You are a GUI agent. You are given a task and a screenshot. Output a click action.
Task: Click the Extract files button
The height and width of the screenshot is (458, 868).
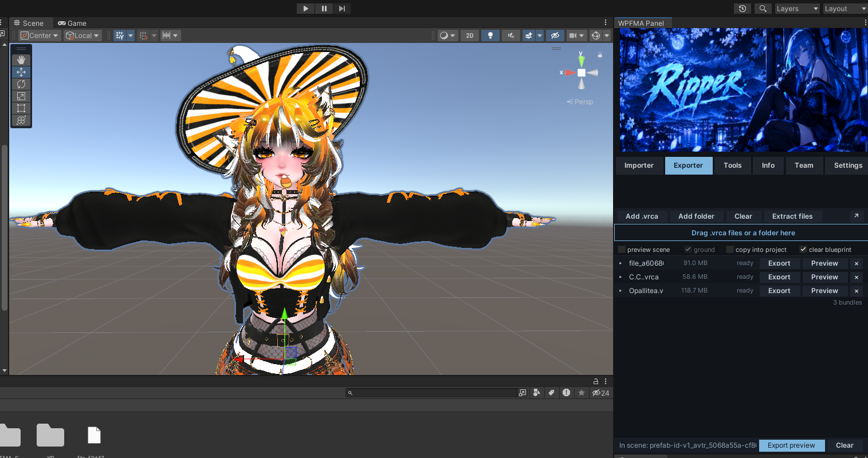[x=792, y=216]
